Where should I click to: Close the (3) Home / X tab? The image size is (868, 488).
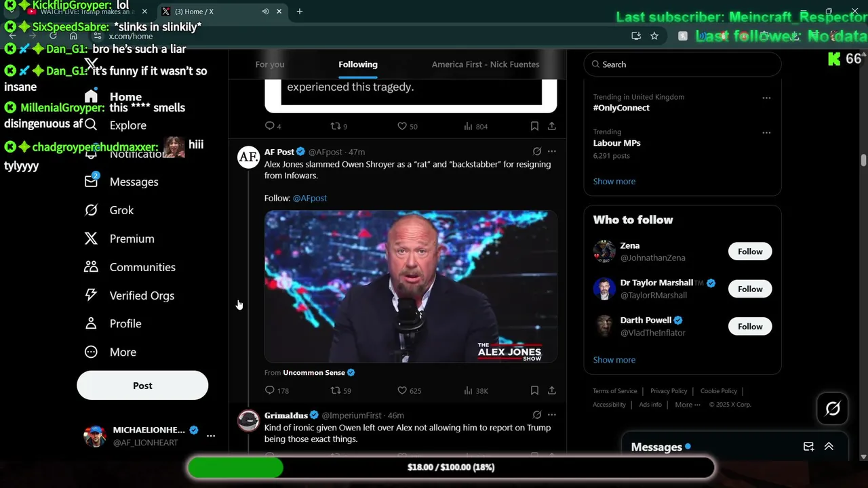pos(279,12)
